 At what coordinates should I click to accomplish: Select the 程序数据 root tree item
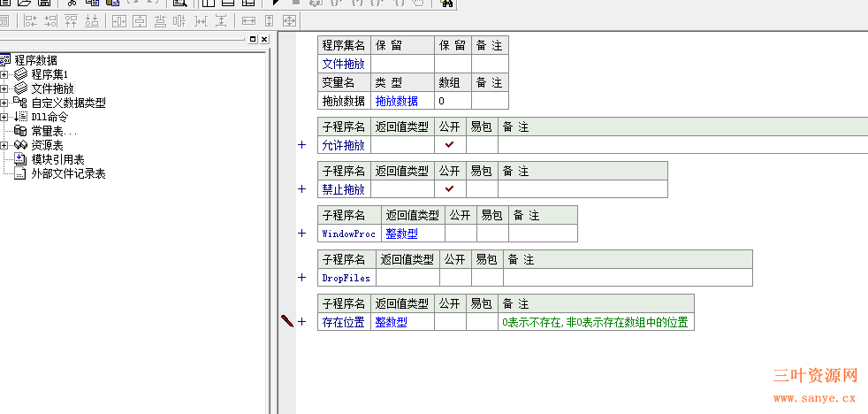coord(35,60)
